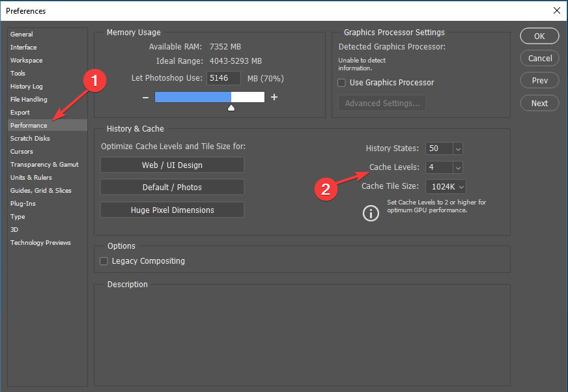This screenshot has height=392, width=568.
Task: Click the blue memory usage bar
Action: coord(193,97)
